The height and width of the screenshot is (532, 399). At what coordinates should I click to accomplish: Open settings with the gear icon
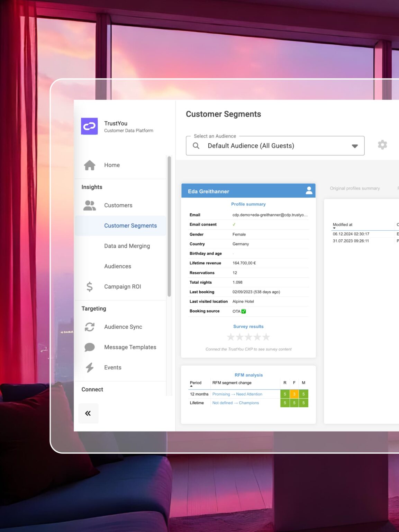pyautogui.click(x=382, y=145)
